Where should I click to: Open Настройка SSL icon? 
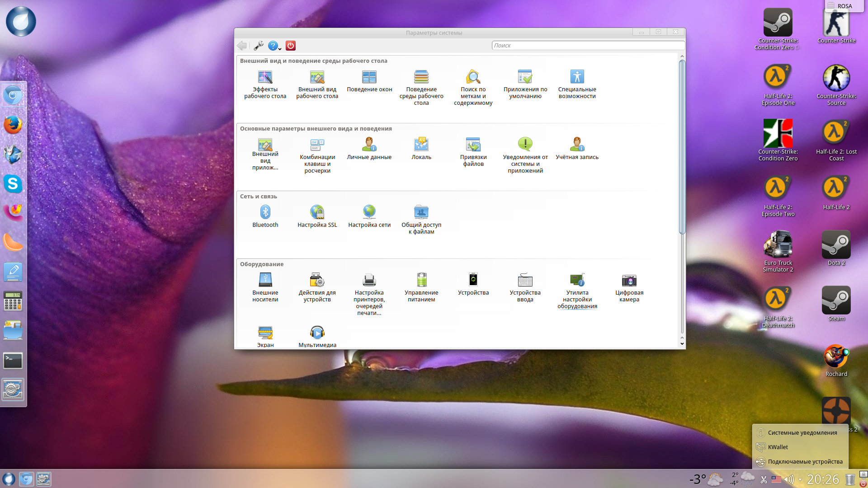pos(317,212)
